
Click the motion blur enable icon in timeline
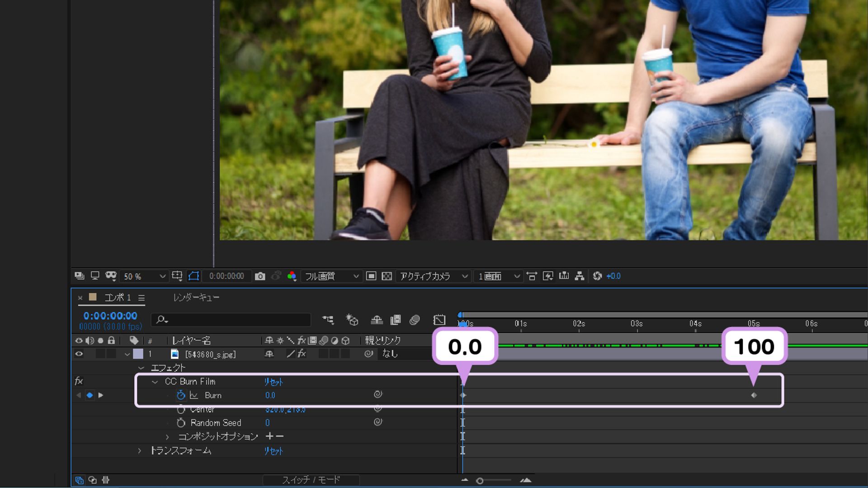coord(415,320)
